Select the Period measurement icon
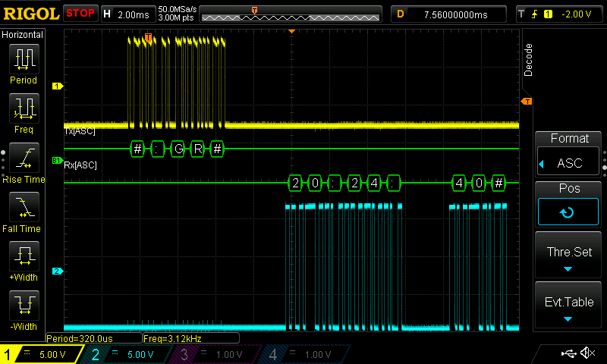The height and width of the screenshot is (364, 607). click(24, 60)
